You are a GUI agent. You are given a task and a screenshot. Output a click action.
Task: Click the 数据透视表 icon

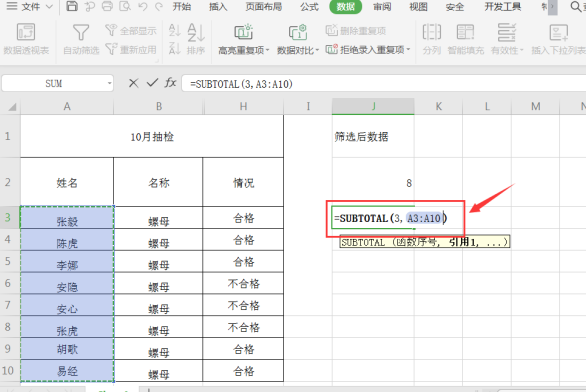coord(26,32)
